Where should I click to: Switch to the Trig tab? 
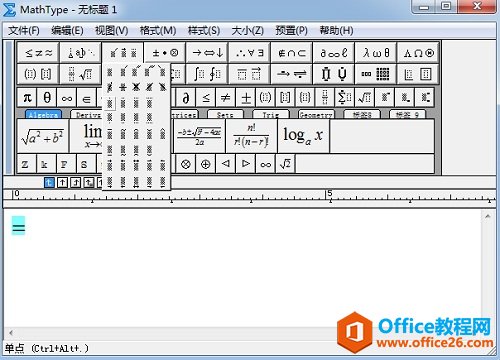(x=270, y=114)
